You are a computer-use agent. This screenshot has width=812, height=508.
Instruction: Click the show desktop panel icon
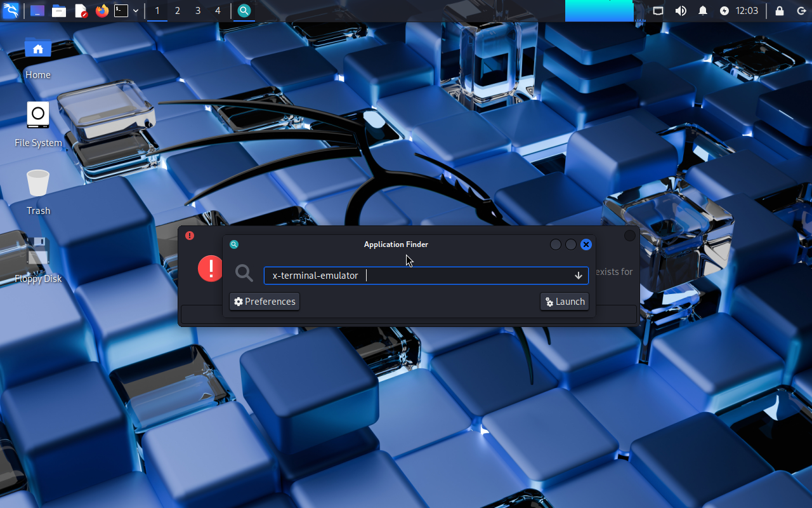click(37, 11)
